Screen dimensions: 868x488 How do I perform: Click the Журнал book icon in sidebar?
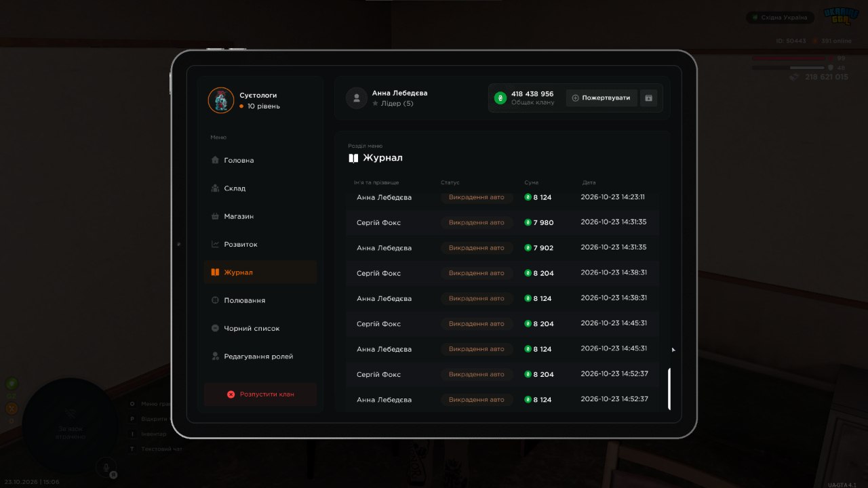click(215, 272)
